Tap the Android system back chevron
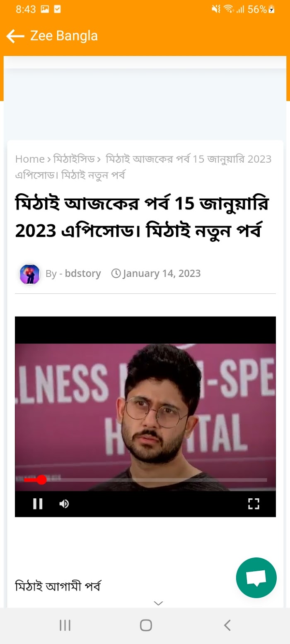Image resolution: width=290 pixels, height=644 pixels. coord(227,625)
